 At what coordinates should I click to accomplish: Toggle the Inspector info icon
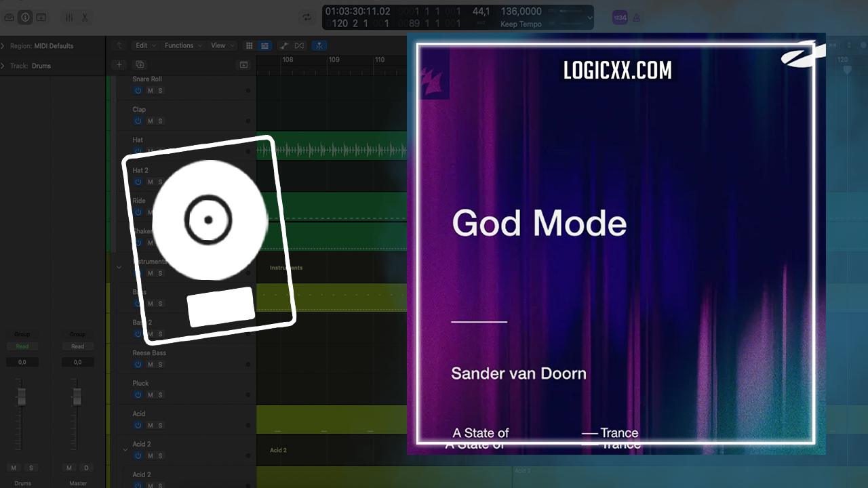click(26, 17)
